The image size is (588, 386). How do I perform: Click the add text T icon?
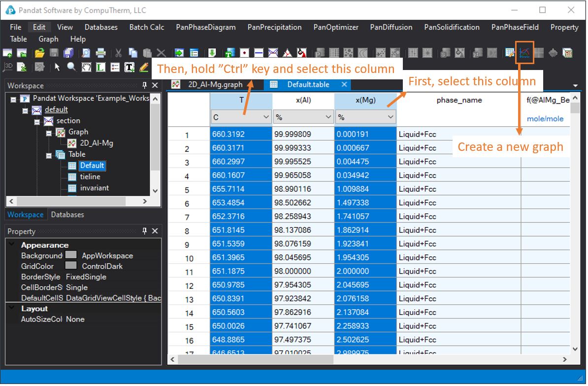click(x=130, y=67)
